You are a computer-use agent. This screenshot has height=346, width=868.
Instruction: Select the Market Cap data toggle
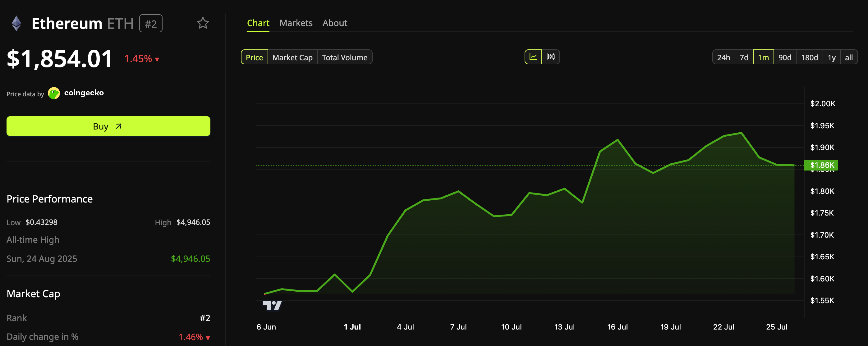click(292, 57)
